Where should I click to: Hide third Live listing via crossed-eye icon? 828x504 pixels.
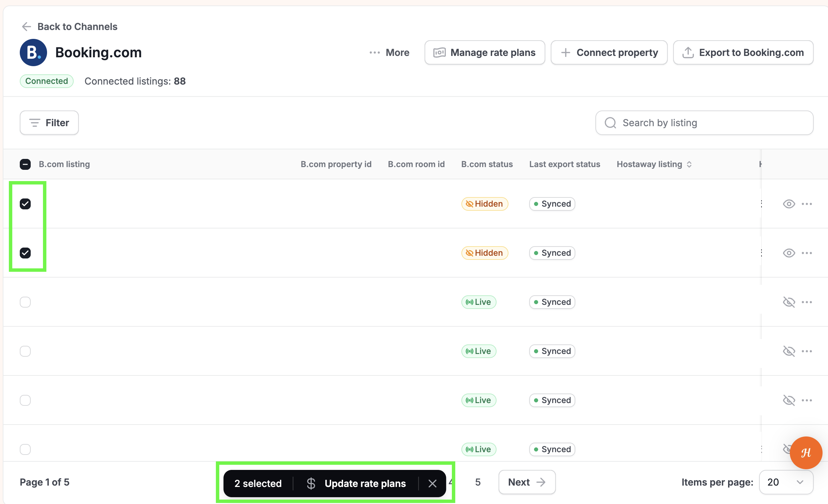click(789, 400)
